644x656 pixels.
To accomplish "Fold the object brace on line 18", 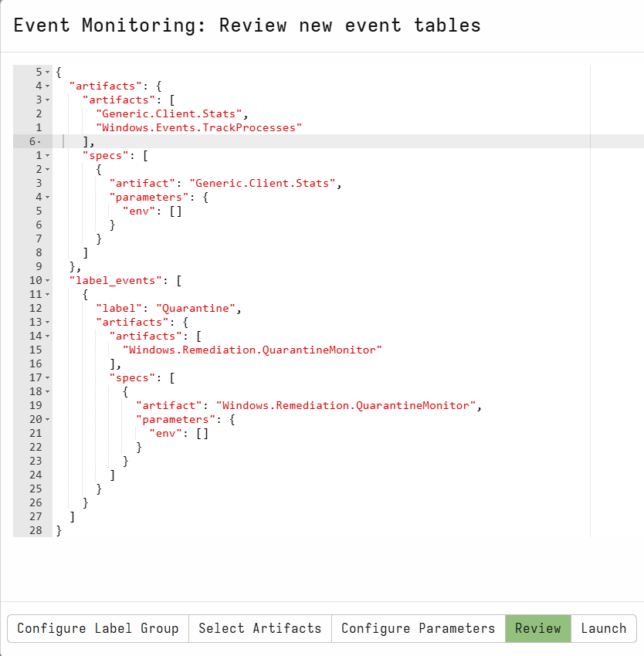I will click(x=47, y=391).
